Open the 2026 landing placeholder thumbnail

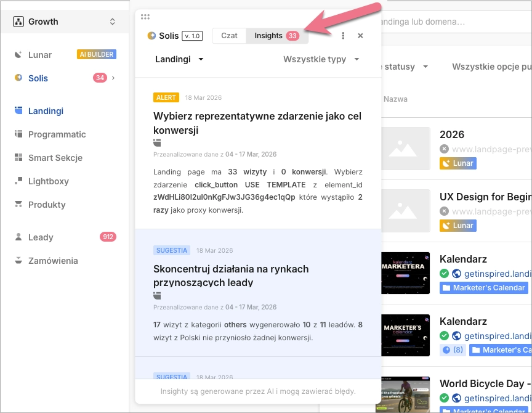[406, 149]
